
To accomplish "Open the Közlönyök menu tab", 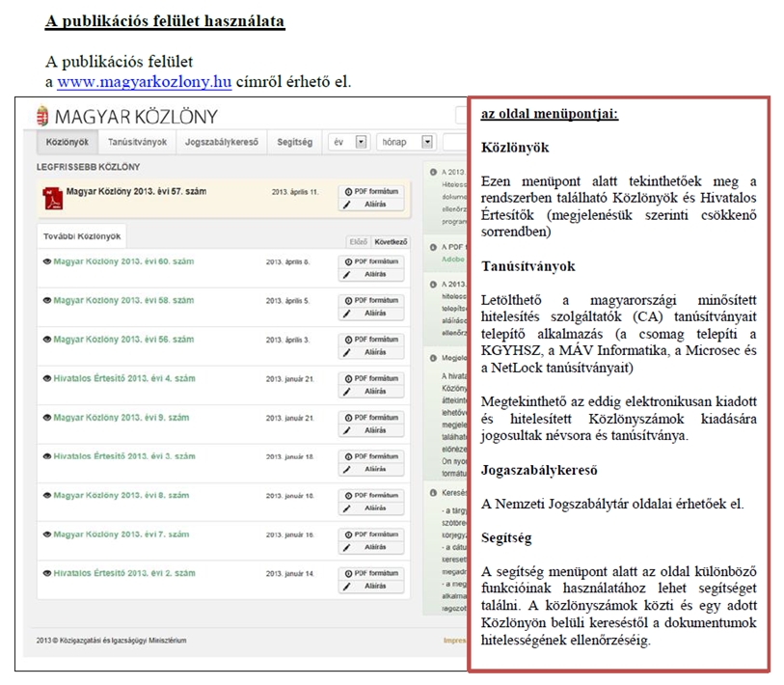I will coord(68,142).
